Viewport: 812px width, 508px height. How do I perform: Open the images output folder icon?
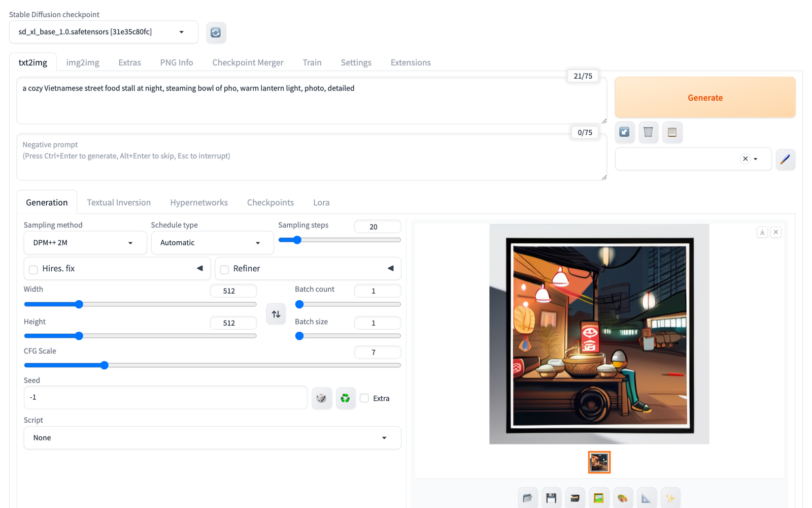[x=527, y=498]
